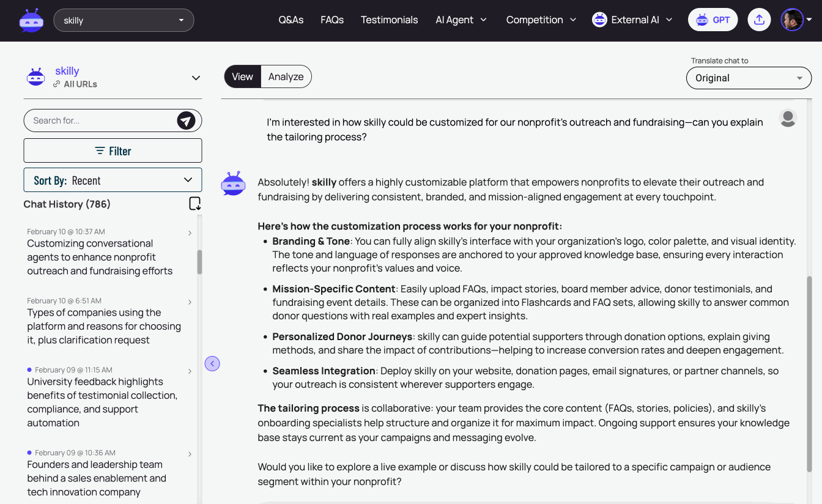The width and height of the screenshot is (822, 504).
Task: Click the timestamp February 09 @ 11:15 AM
Action: pyautogui.click(x=73, y=370)
